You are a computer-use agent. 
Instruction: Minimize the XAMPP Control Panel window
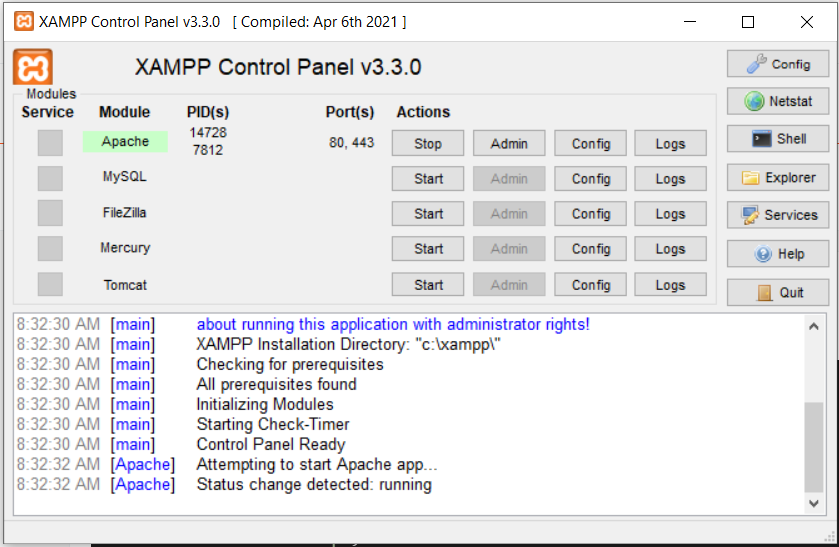(x=690, y=22)
